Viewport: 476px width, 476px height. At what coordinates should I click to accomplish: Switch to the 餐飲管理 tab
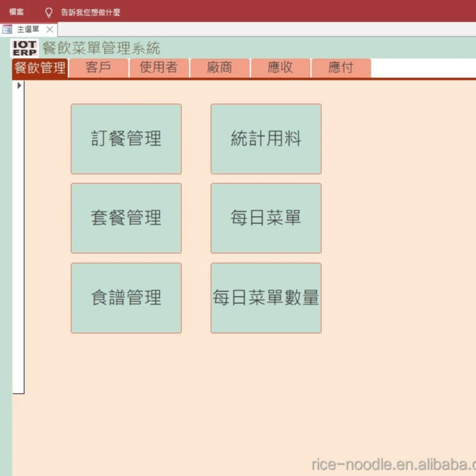pos(40,67)
